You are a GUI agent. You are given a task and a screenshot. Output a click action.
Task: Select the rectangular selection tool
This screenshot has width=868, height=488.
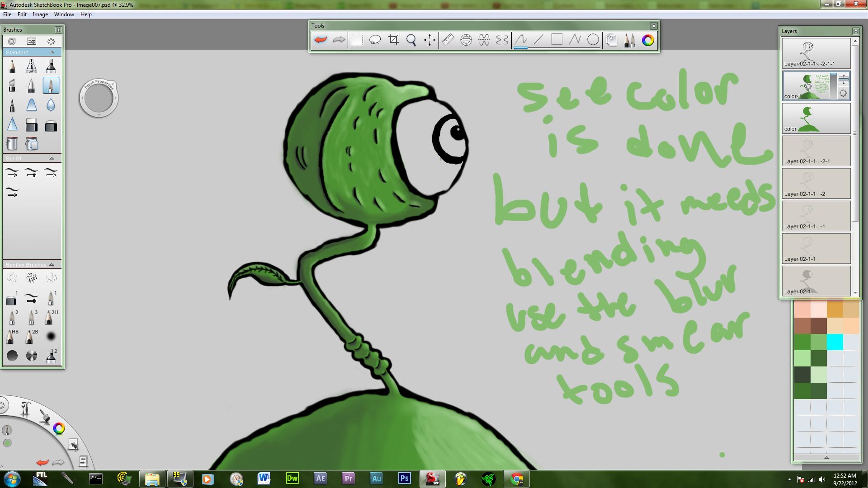357,40
